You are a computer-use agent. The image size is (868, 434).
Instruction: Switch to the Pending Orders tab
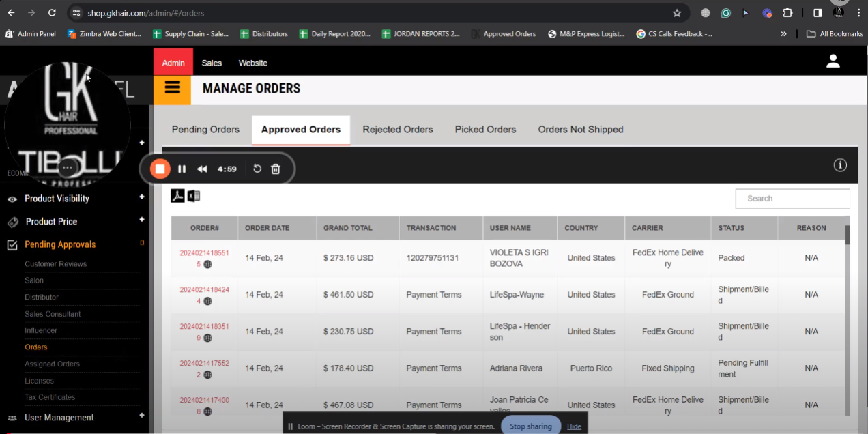(x=205, y=130)
